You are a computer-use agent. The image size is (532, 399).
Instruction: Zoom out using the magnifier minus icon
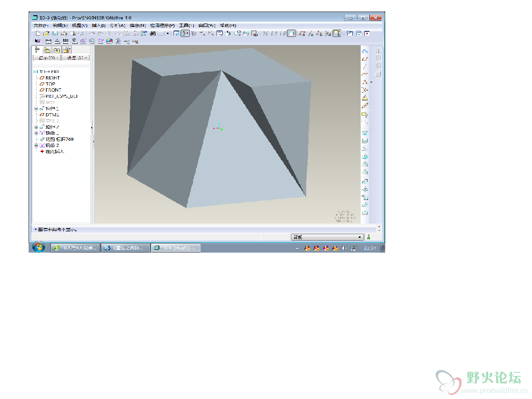point(211,33)
